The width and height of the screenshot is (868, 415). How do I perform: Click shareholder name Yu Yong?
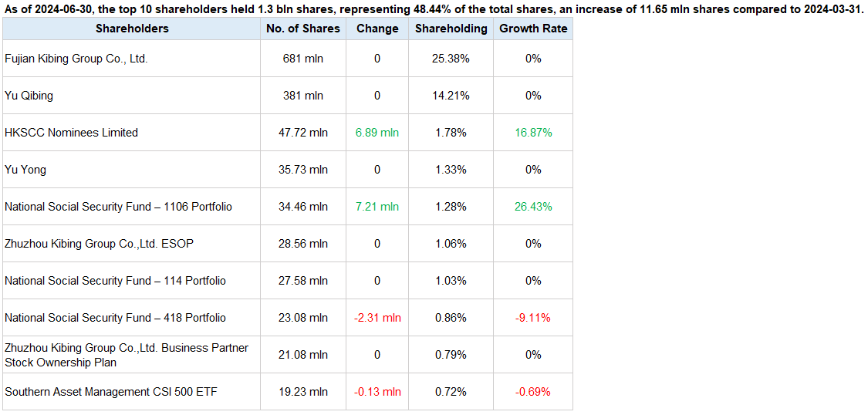pos(25,170)
